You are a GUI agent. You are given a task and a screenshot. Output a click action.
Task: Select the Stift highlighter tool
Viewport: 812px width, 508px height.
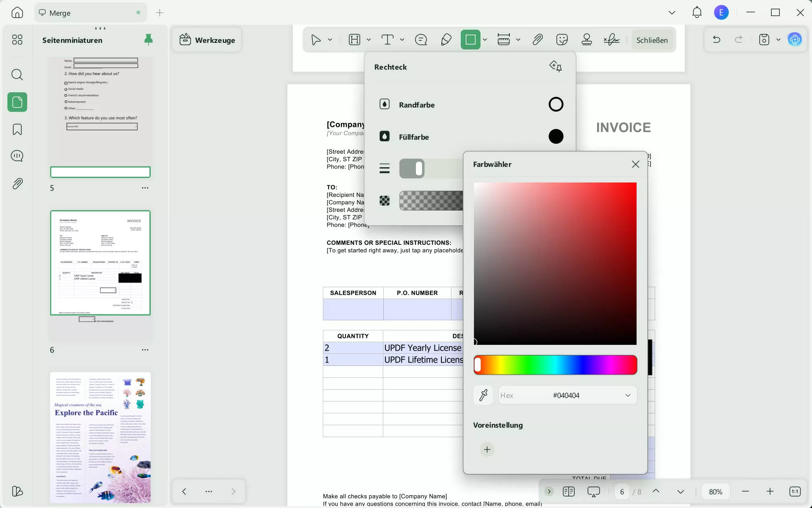coord(446,40)
